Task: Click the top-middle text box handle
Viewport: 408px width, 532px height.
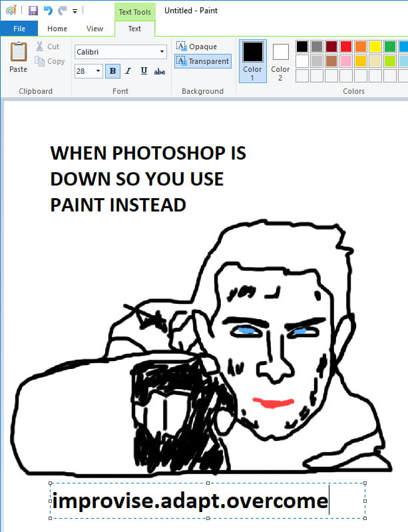Action: click(208, 483)
